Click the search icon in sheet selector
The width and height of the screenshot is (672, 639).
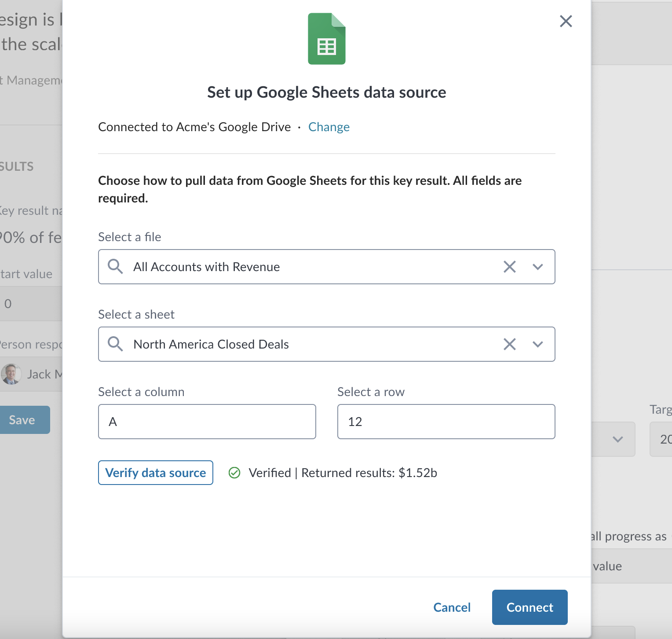(x=115, y=344)
